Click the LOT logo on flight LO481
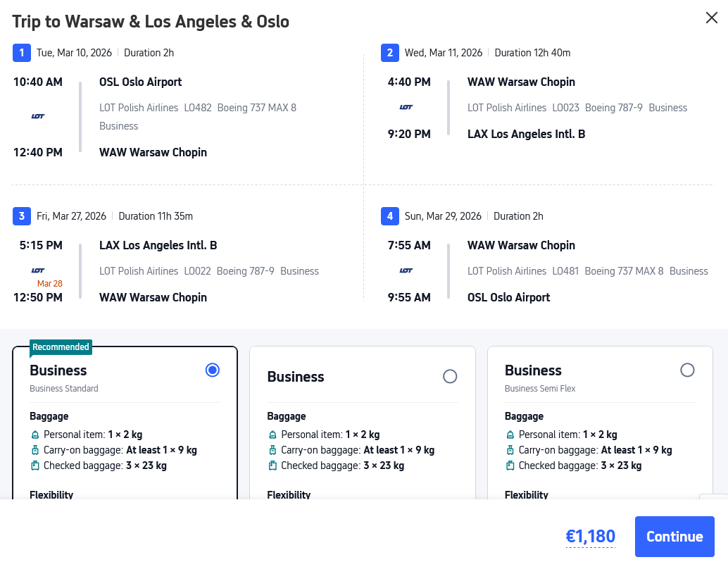Image resolution: width=728 pixels, height=562 pixels. [x=406, y=270]
